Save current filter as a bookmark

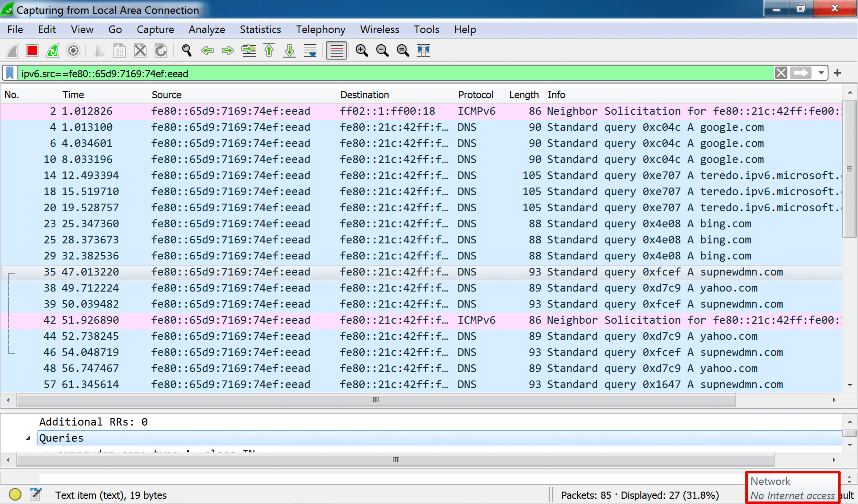click(10, 73)
